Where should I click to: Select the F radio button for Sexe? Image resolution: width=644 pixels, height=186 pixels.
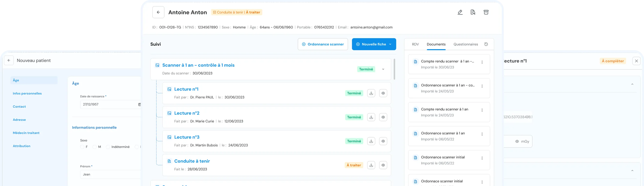coord(82,147)
